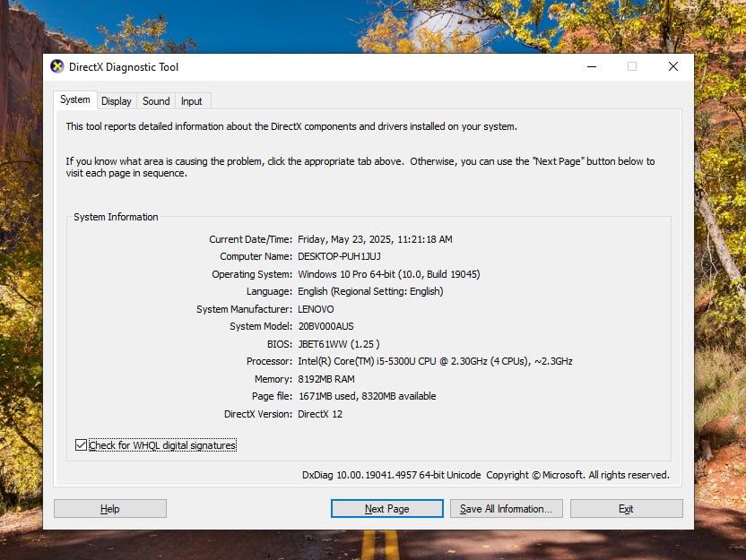This screenshot has height=560, width=746.
Task: Open the Input tab
Action: pyautogui.click(x=192, y=101)
